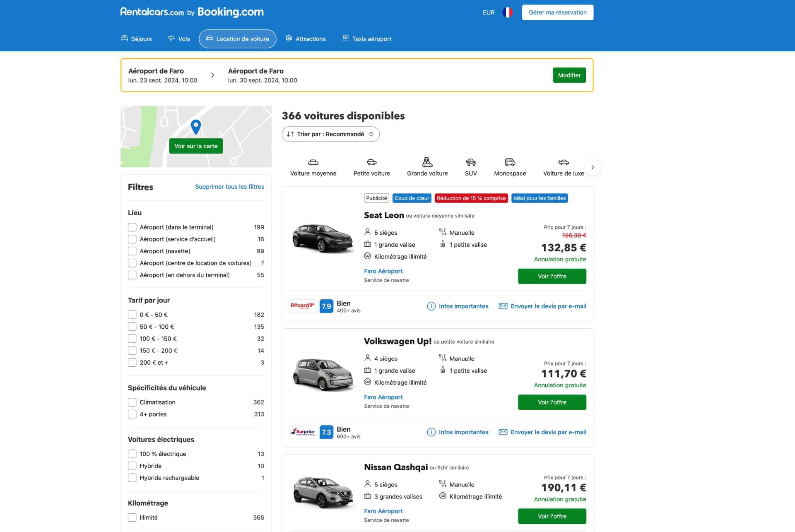Click the blue map pin marker
Image resolution: width=795 pixels, height=532 pixels.
click(196, 127)
